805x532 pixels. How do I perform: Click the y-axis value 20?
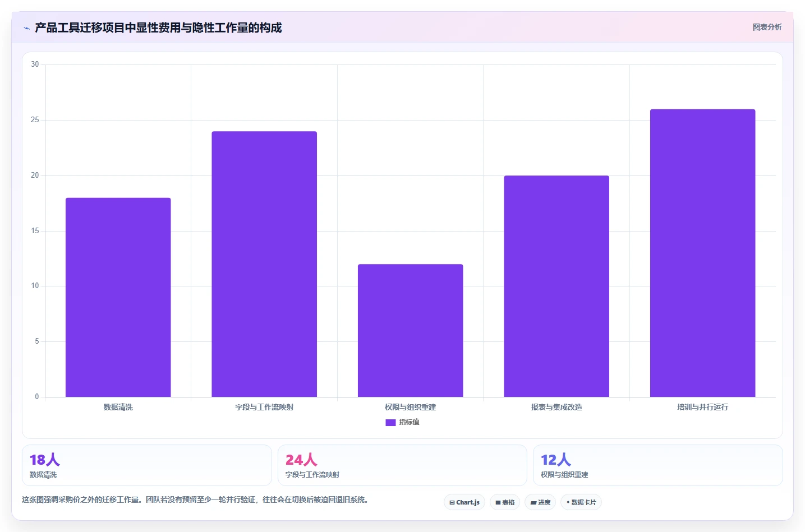coord(35,175)
